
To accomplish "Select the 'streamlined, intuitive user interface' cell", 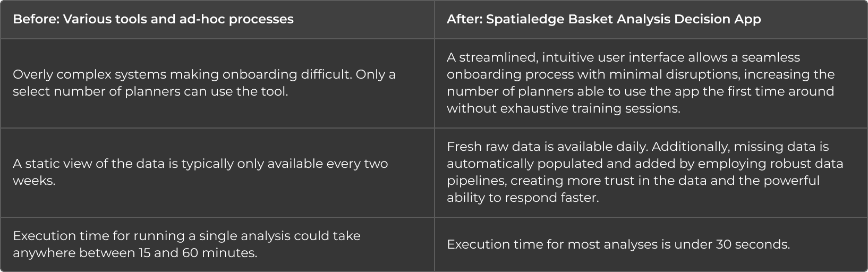I will [x=651, y=83].
